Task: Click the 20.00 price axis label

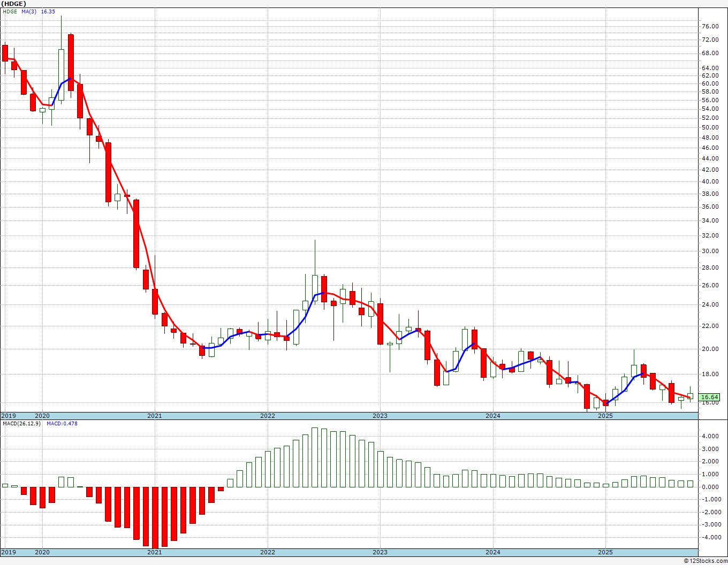Action: tap(710, 349)
